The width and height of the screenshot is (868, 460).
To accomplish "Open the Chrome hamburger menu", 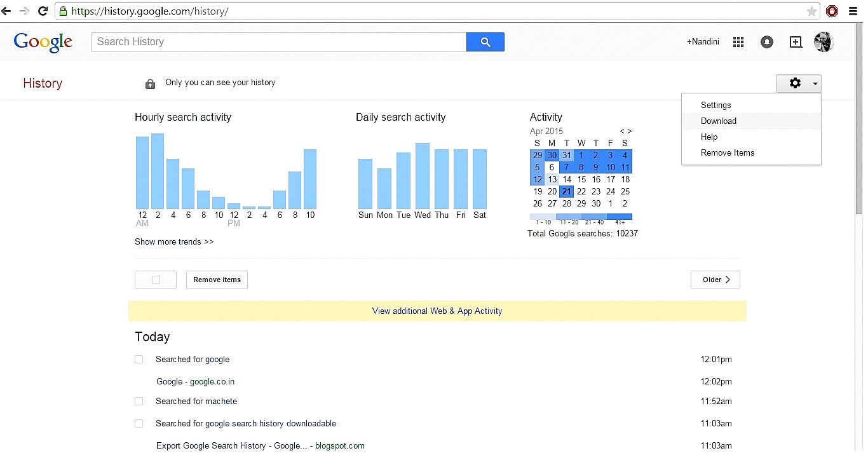I will (853, 11).
